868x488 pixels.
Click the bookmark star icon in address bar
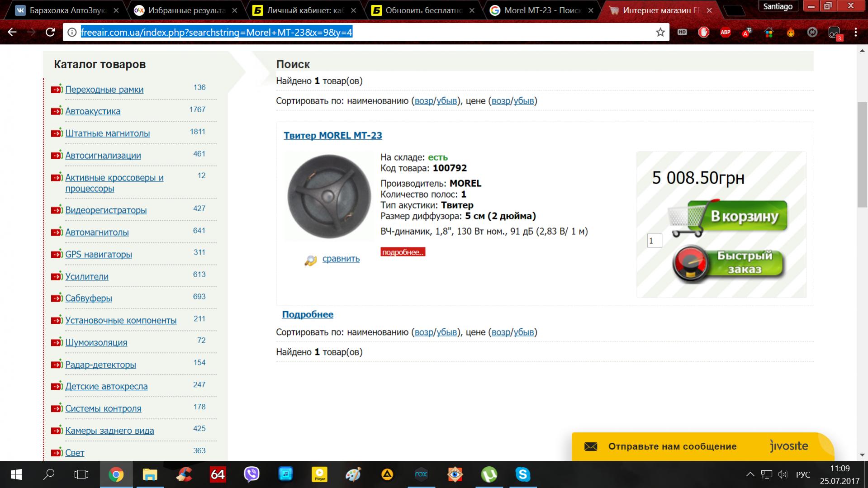pyautogui.click(x=660, y=32)
